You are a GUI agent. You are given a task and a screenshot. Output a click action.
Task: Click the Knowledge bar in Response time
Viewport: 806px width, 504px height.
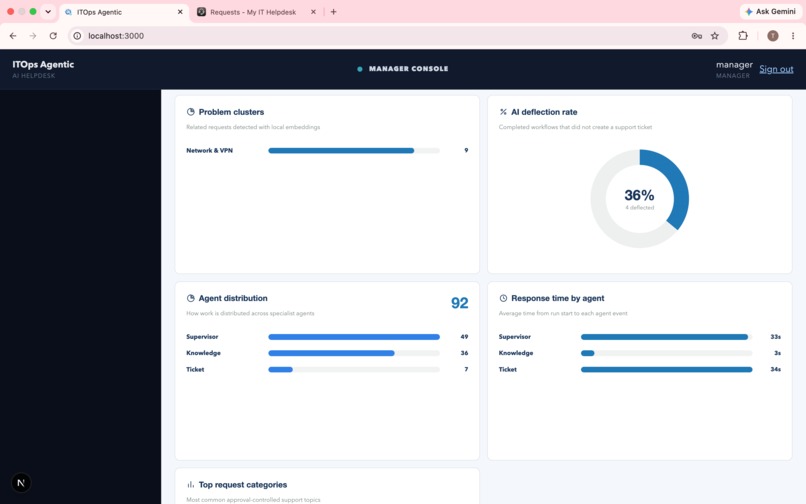666,353
